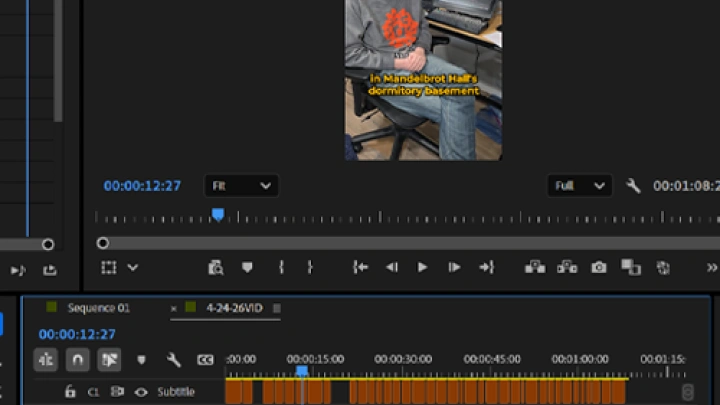Step back one frame
The image size is (720, 405).
point(392,267)
